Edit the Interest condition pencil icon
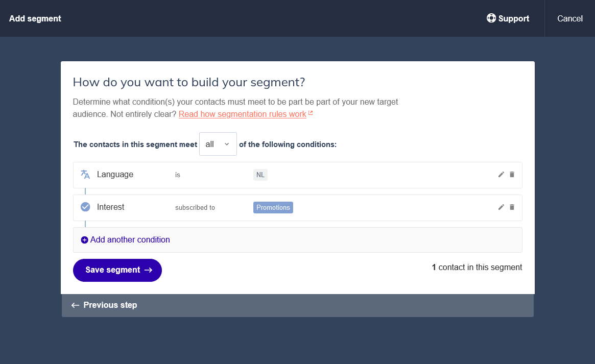 pyautogui.click(x=501, y=207)
